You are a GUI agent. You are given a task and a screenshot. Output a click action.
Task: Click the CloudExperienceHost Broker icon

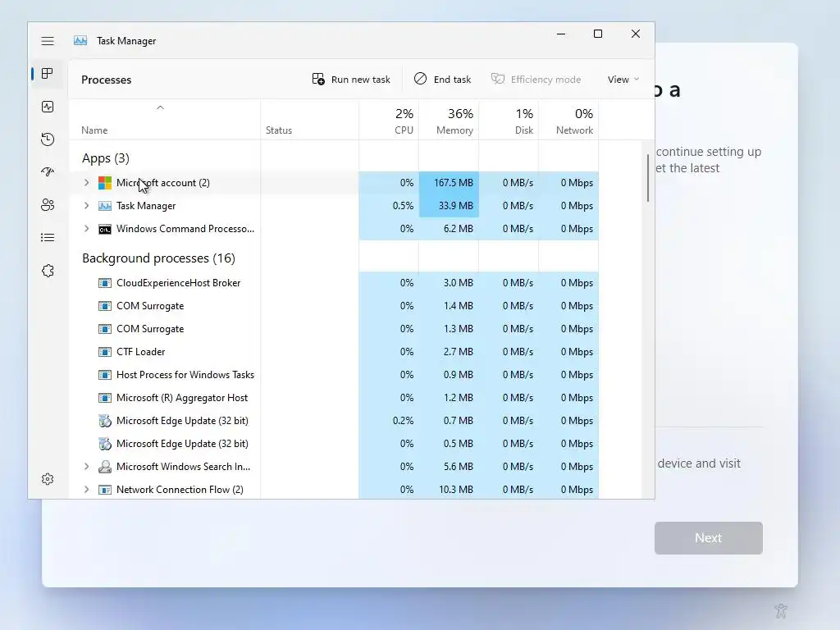(105, 283)
